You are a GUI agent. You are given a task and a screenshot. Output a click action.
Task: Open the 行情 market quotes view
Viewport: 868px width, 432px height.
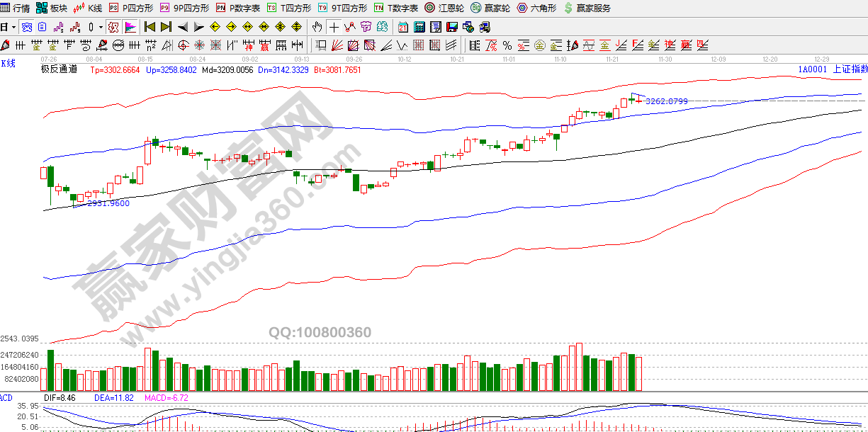coord(16,8)
